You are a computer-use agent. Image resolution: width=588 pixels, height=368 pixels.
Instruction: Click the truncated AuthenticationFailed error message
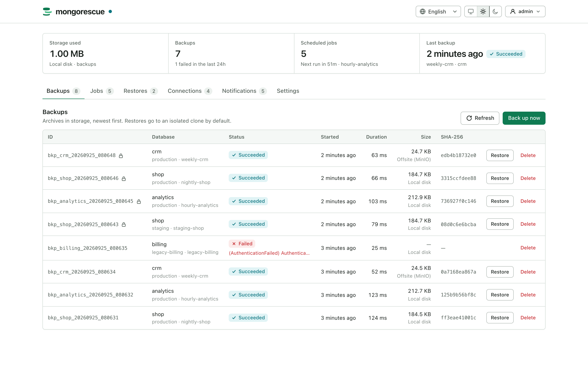click(269, 253)
